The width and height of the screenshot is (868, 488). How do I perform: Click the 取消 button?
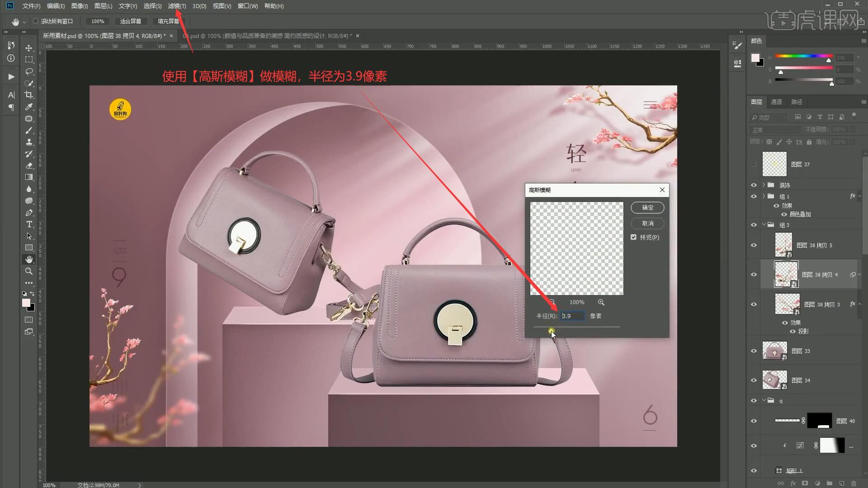647,223
